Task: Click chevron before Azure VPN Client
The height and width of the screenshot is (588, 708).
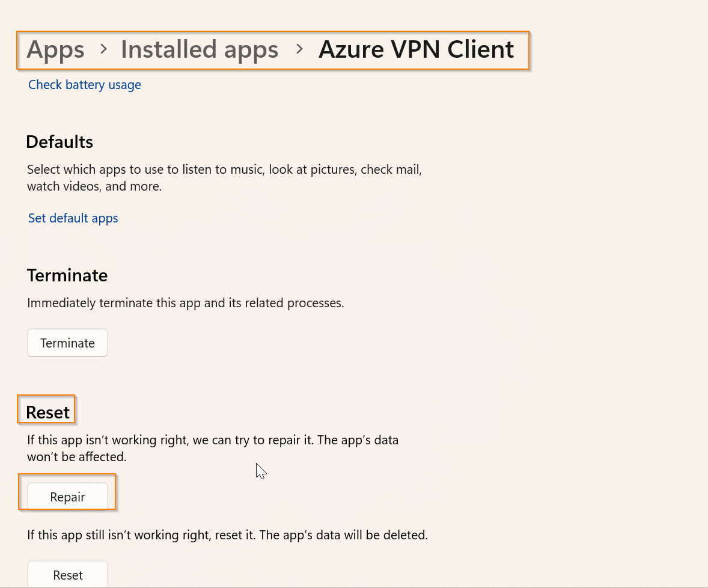Action: pyautogui.click(x=299, y=49)
